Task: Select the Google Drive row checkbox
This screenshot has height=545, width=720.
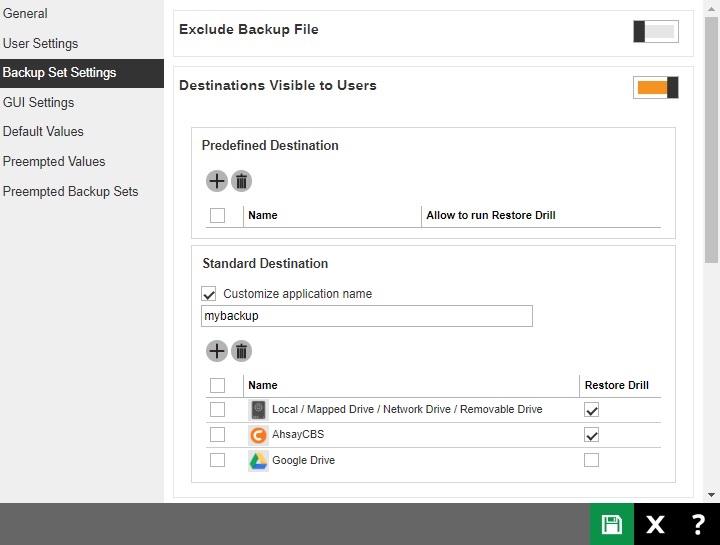Action: [217, 460]
